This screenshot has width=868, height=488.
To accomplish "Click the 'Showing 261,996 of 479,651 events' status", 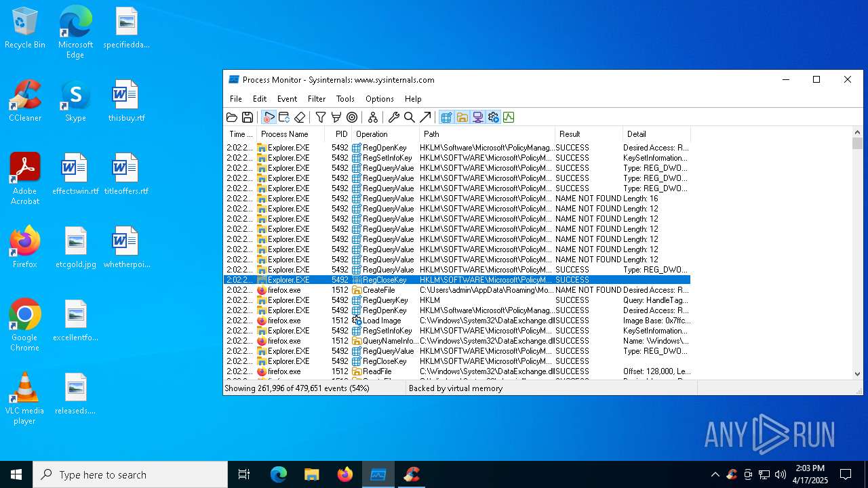I will [x=297, y=388].
